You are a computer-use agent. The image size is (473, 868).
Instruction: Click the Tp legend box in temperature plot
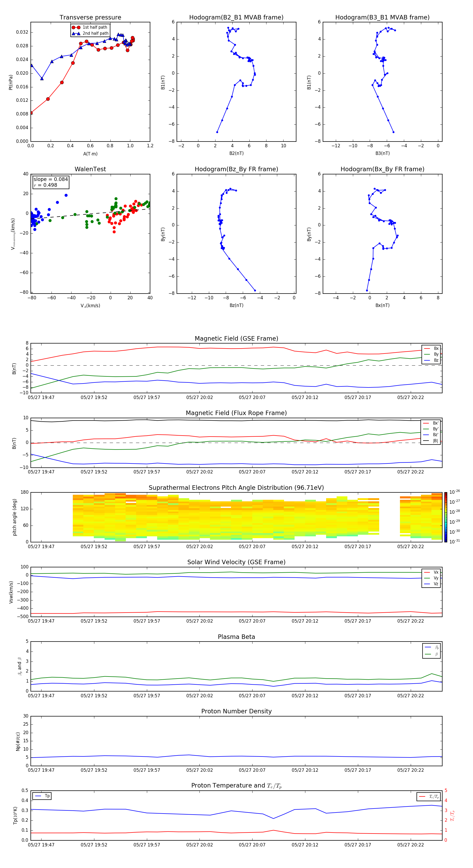tap(42, 796)
